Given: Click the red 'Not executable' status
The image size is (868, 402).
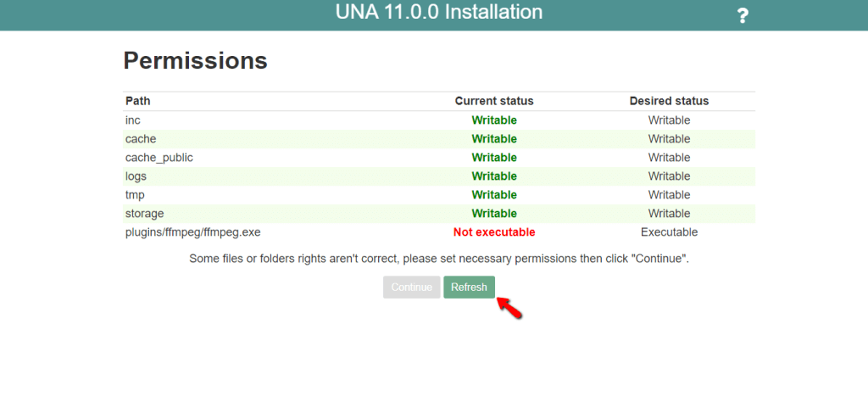Looking at the screenshot, I should coord(494,232).
